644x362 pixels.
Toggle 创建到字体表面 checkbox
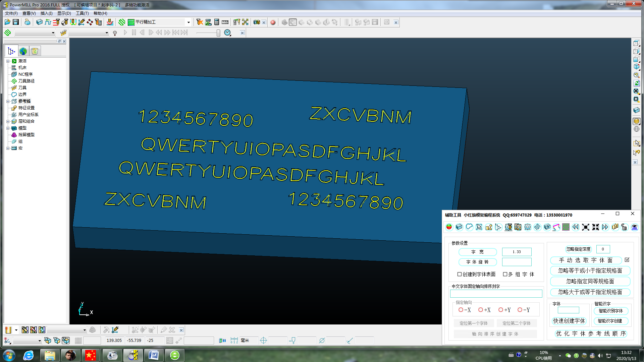click(x=460, y=274)
